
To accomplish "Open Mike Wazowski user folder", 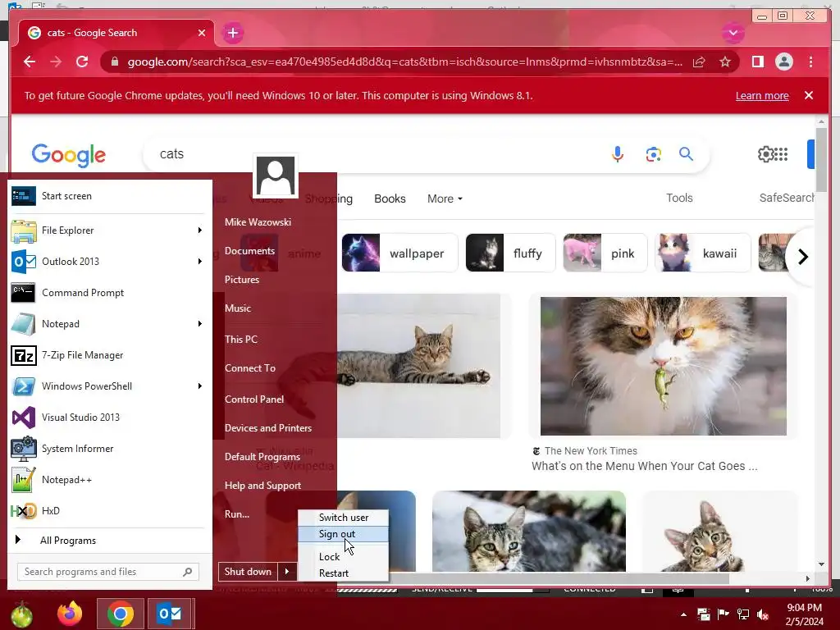I will 258,221.
